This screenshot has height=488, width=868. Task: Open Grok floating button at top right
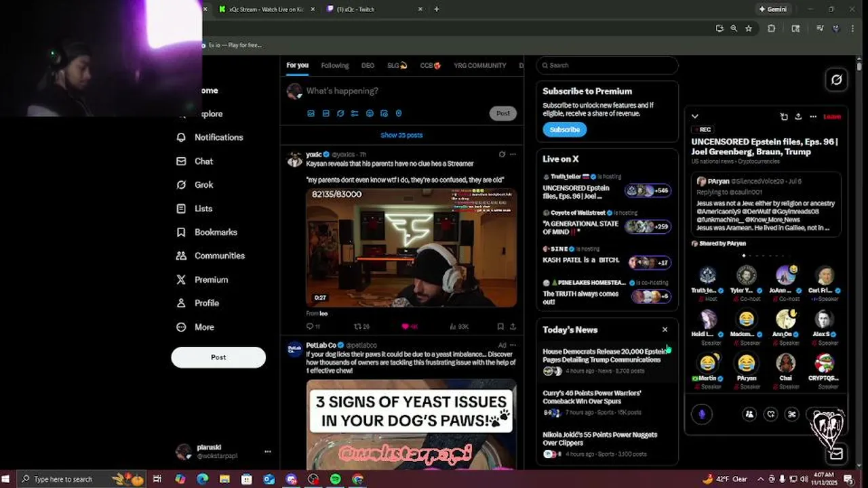click(837, 80)
